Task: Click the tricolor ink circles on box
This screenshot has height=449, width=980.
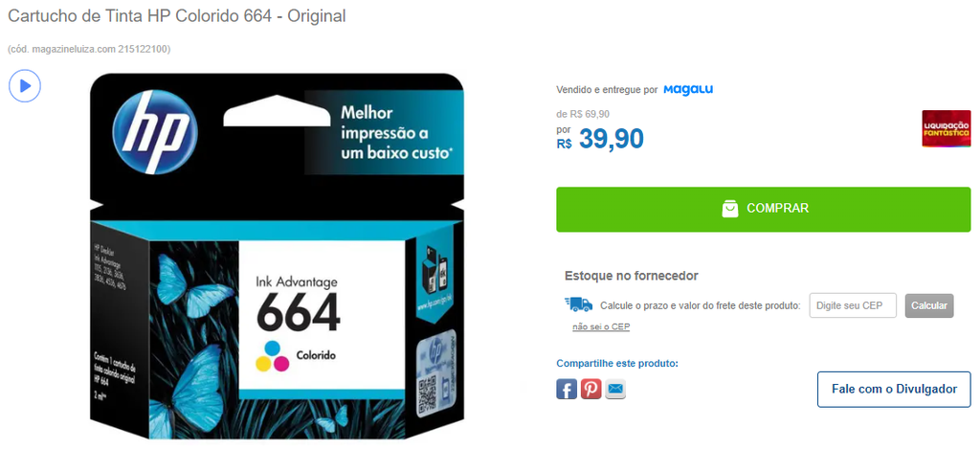Action: [x=273, y=356]
